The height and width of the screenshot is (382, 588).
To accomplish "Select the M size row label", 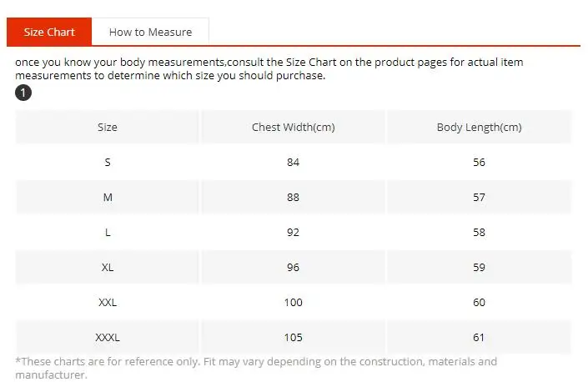I will coord(108,198).
